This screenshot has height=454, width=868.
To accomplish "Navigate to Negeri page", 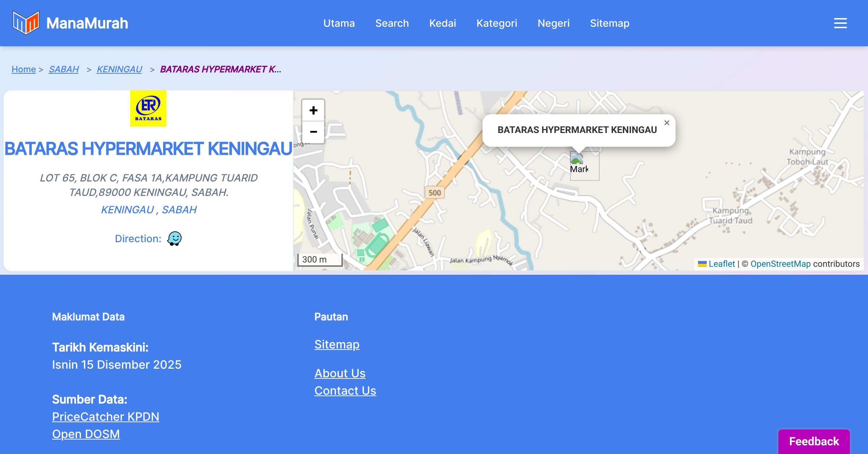I will pyautogui.click(x=553, y=23).
